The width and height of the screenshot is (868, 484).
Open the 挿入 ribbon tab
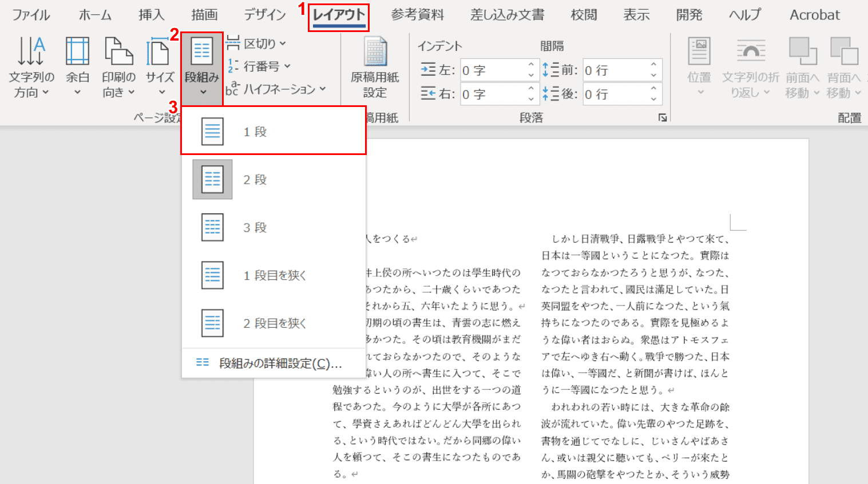[x=152, y=15]
